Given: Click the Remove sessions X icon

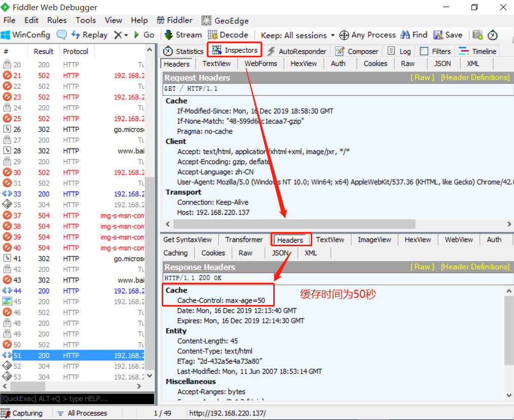Looking at the screenshot, I should point(118,35).
